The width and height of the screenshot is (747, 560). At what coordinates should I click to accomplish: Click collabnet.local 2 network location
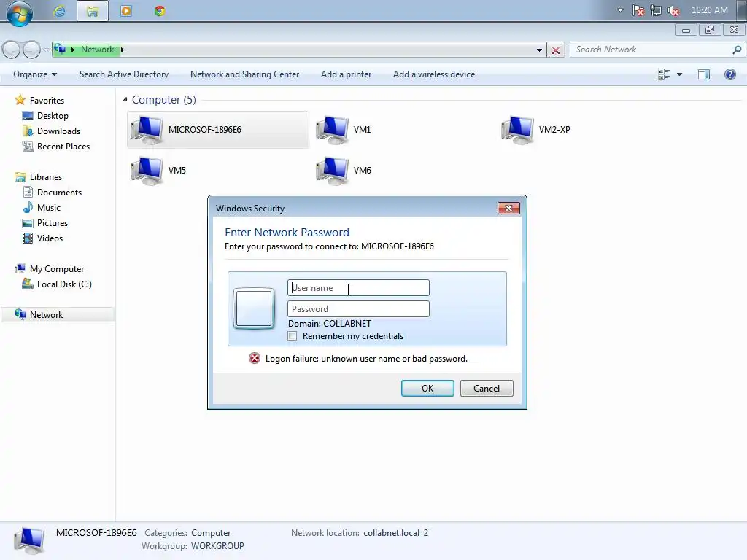pos(395,533)
